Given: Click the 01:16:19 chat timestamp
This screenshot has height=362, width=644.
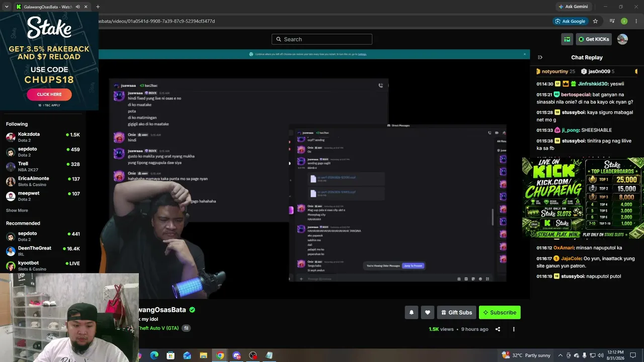Looking at the screenshot, I should pos(544,277).
